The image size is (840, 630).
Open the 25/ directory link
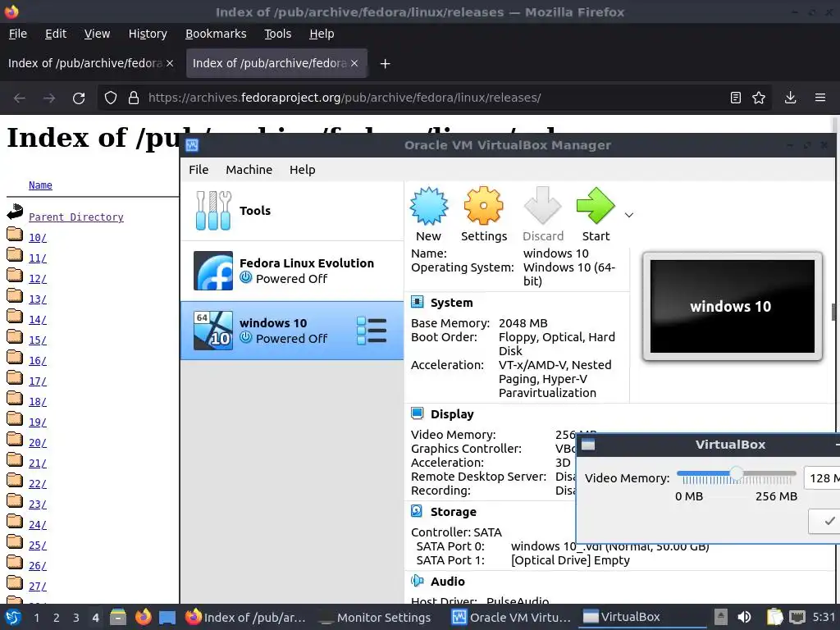point(38,546)
